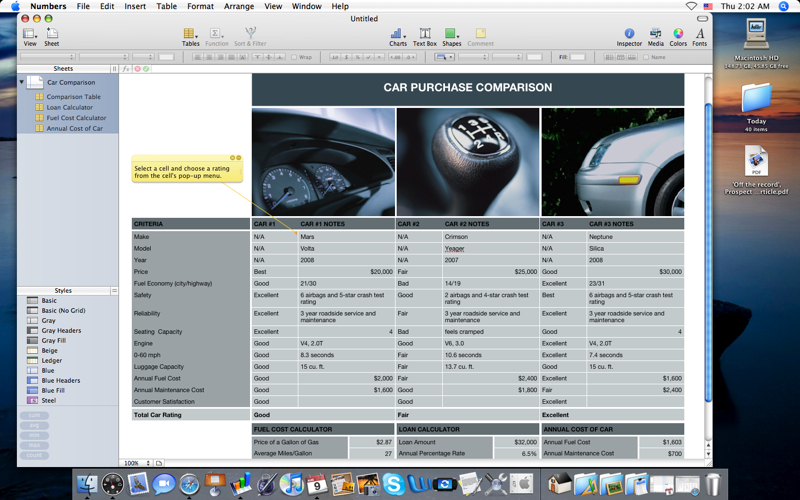Add a new Sheet from toolbar

(52, 35)
